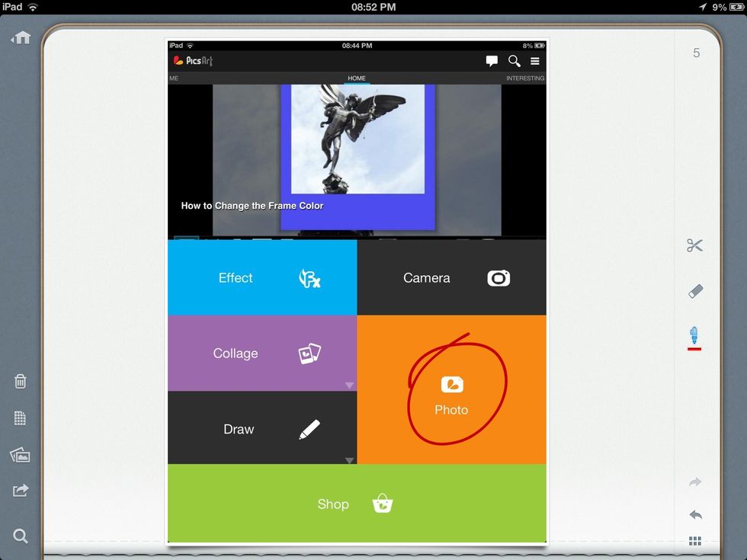Viewport: 747px width, 560px height.
Task: Switch to the ME tab
Action: (x=174, y=78)
